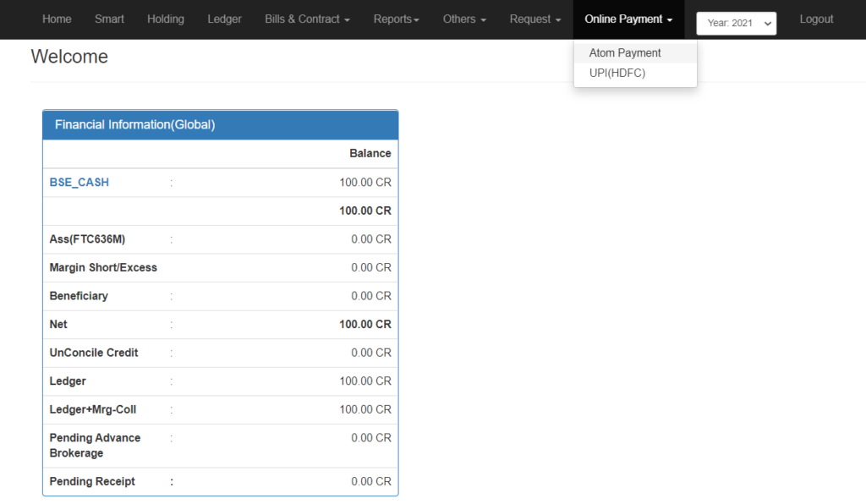Open the Ledger nav link
Screen dimensions: 866x504
pos(224,19)
